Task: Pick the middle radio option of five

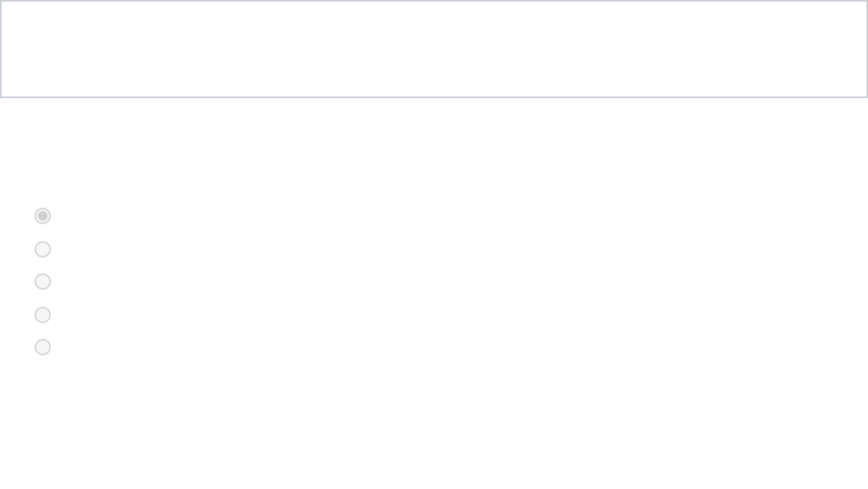Action: point(43,282)
